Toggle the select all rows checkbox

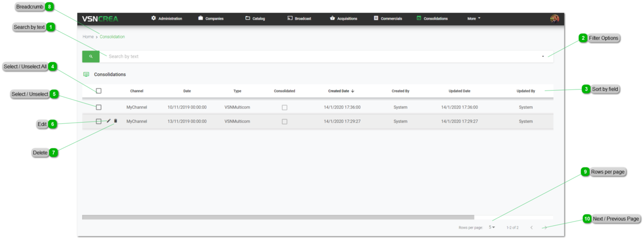[x=99, y=91]
